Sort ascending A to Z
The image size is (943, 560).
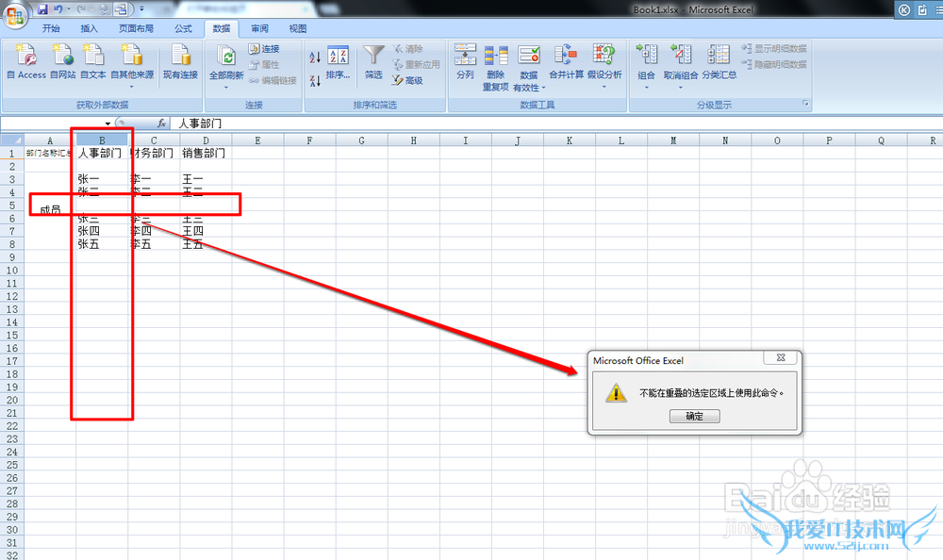pos(315,58)
